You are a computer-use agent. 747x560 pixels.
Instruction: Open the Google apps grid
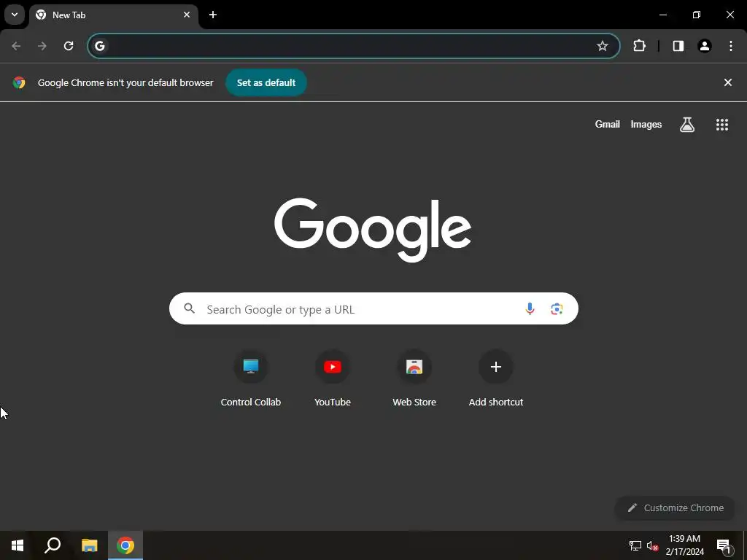pos(722,124)
